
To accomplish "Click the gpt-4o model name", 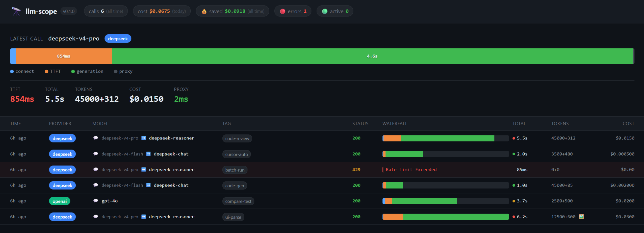I will pyautogui.click(x=110, y=201).
